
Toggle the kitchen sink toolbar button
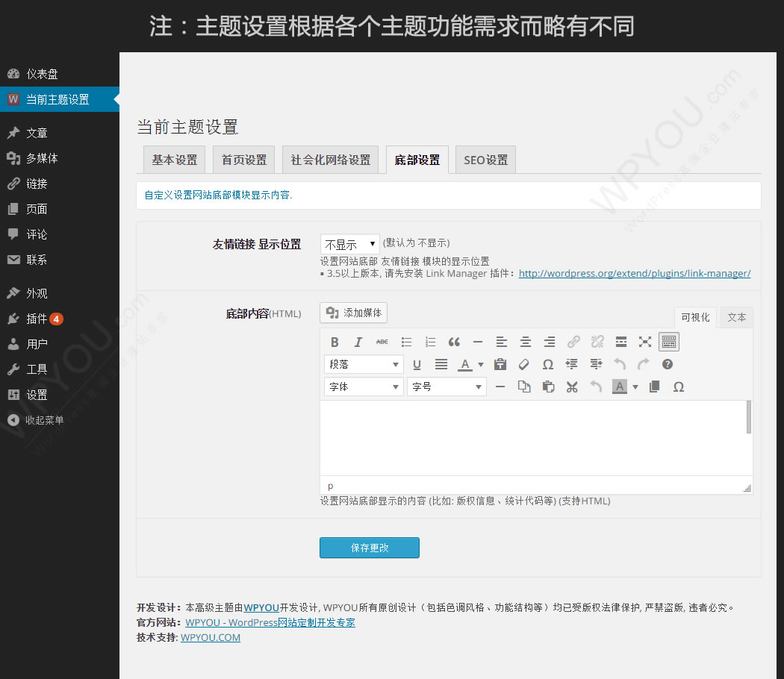coord(669,342)
